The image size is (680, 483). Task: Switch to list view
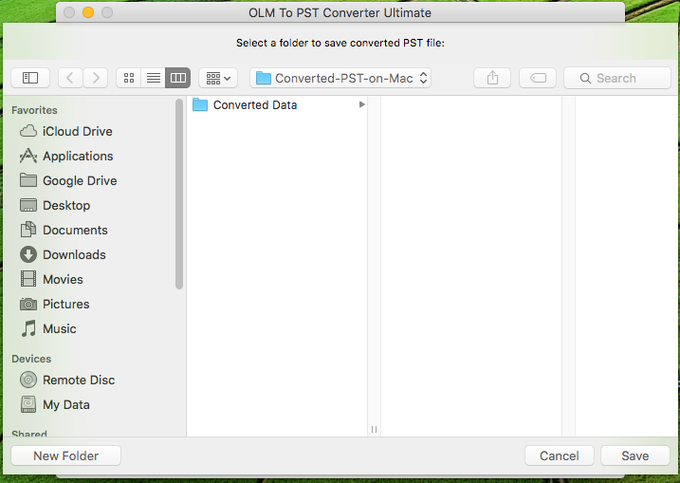154,78
